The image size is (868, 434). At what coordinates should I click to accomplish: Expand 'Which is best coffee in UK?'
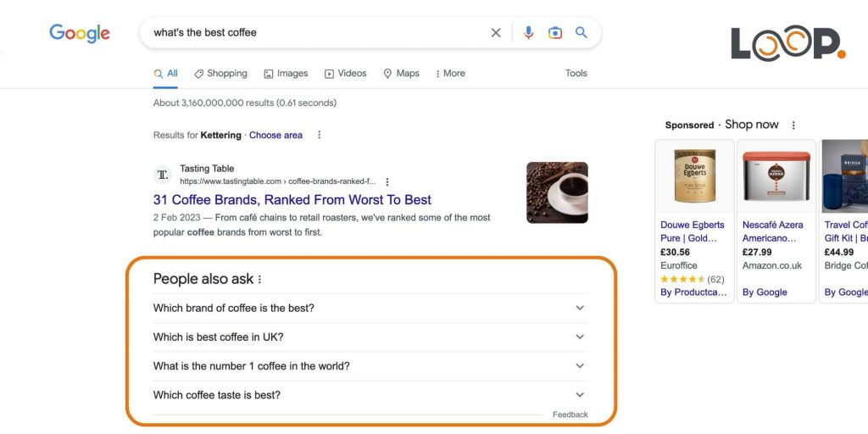click(370, 337)
